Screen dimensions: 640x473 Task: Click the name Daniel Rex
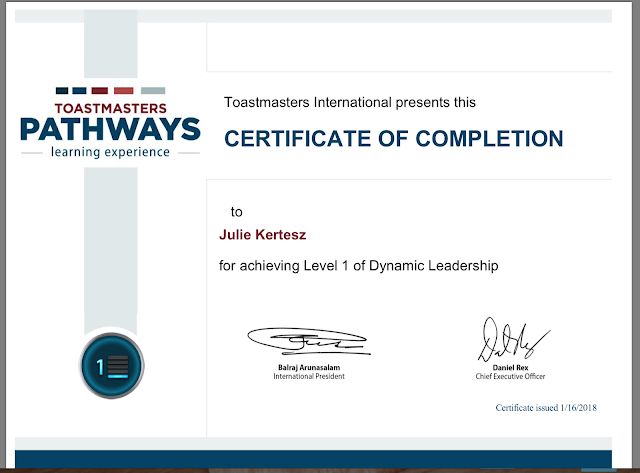pos(510,367)
